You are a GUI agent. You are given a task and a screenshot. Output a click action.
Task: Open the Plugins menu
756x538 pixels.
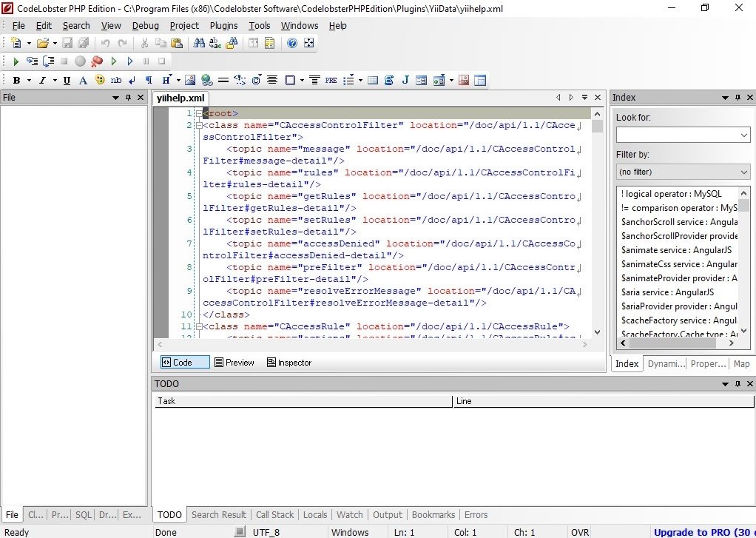click(223, 26)
